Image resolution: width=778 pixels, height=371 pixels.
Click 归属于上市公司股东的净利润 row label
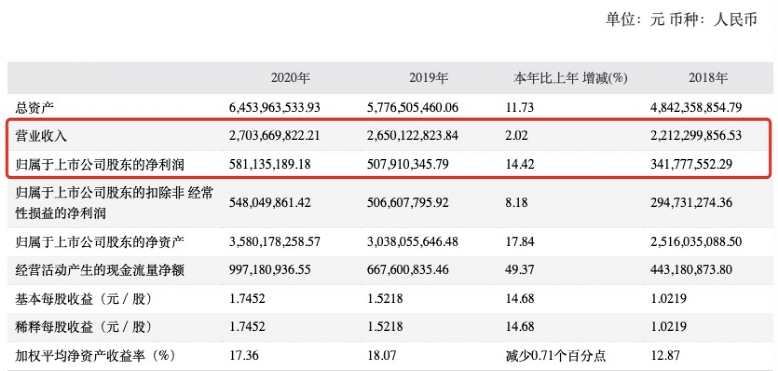point(100,164)
